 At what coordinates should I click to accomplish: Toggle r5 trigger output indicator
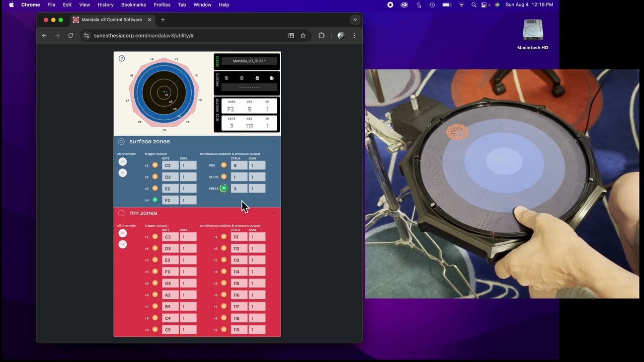tap(155, 283)
